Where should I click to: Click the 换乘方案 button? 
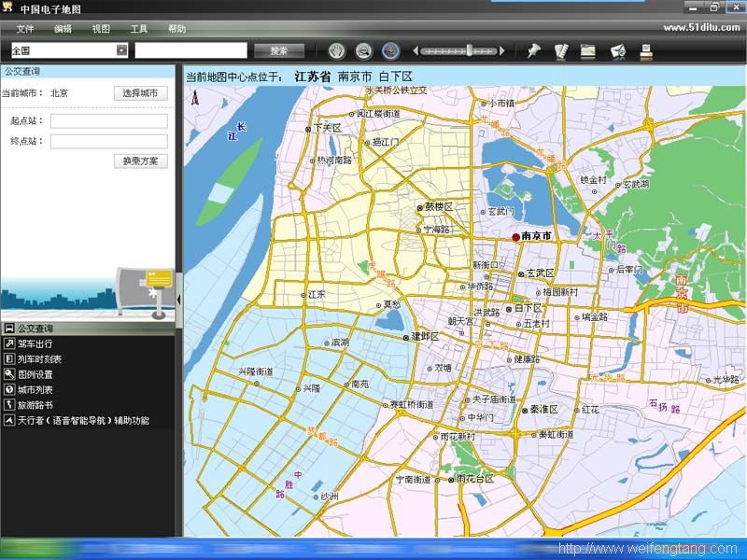coord(141,161)
